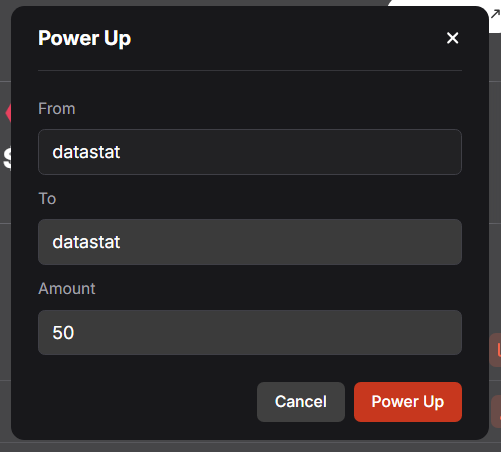Viewport: 501px width, 452px height.
Task: Close the Power Up dialog with X
Action: pyautogui.click(x=452, y=38)
